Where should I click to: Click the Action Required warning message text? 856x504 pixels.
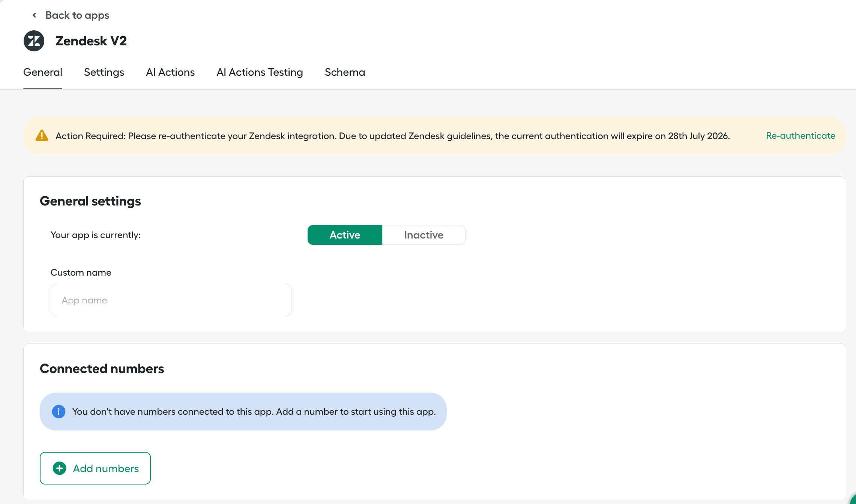(393, 136)
